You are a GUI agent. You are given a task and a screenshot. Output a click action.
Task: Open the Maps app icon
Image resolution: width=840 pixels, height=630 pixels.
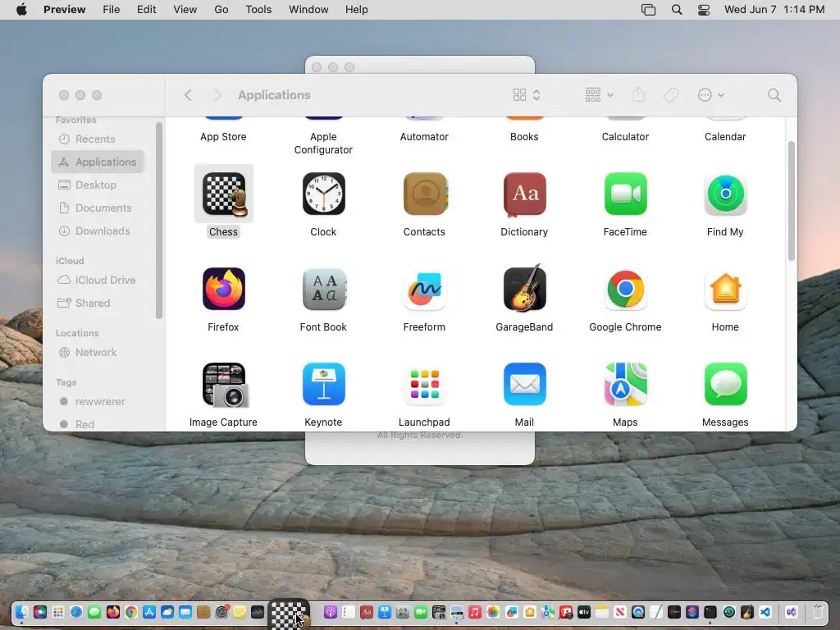coord(625,384)
